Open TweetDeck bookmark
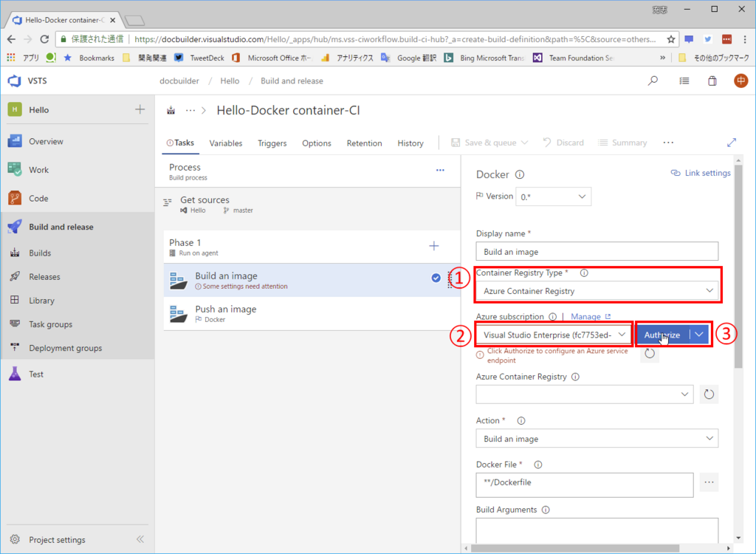 coord(199,58)
